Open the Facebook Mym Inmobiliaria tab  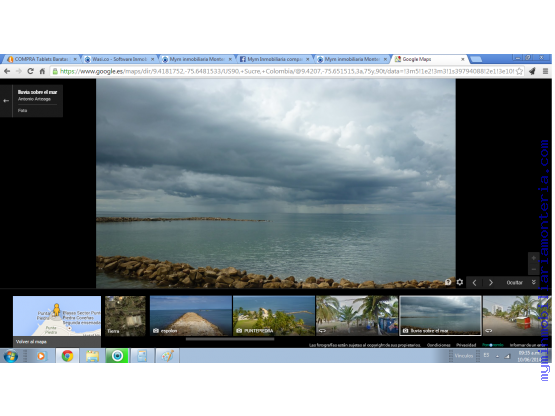275,59
